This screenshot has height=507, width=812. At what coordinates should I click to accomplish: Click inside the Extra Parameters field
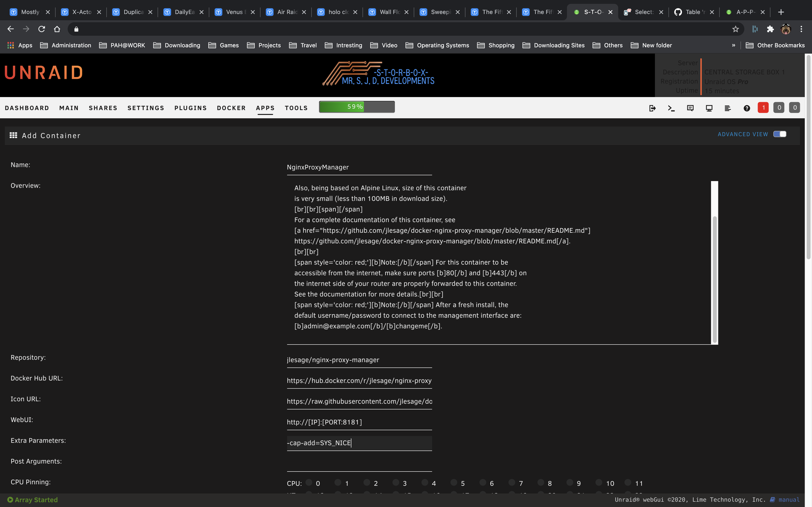click(359, 443)
